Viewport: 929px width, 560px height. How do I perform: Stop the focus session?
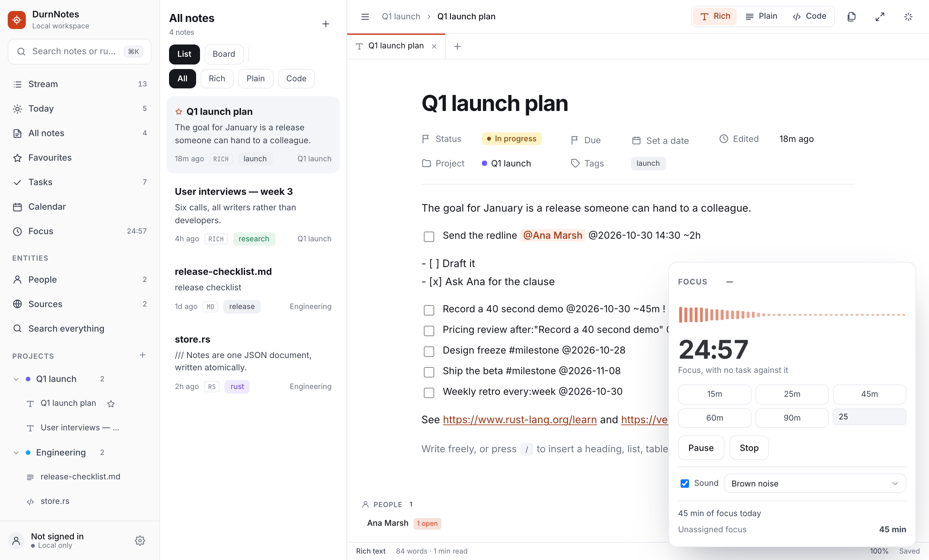[749, 448]
